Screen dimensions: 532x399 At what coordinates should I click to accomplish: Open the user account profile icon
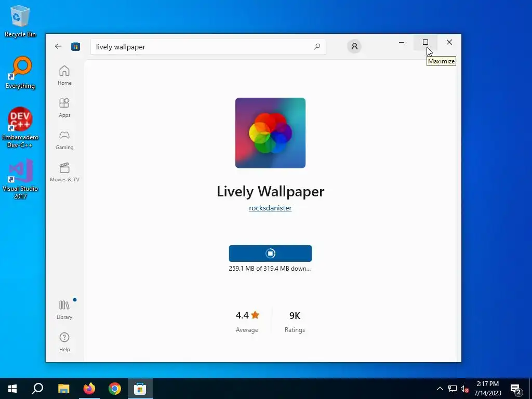point(354,46)
